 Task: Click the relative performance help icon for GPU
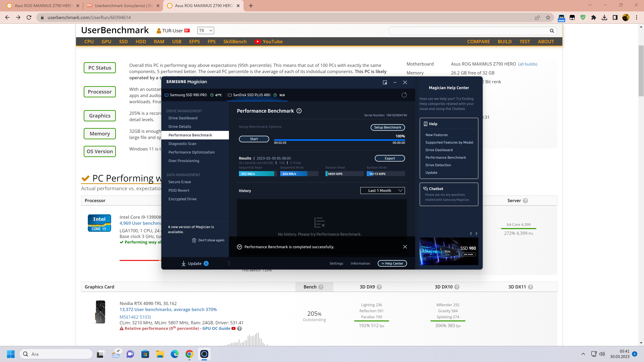click(239, 328)
